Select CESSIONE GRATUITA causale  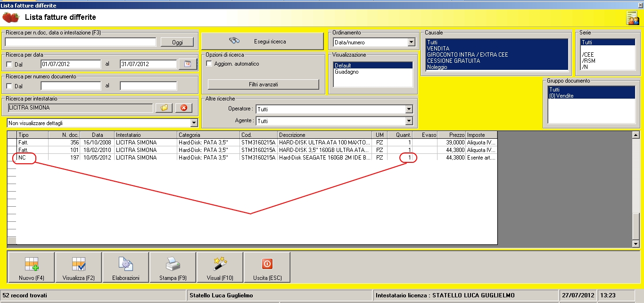click(x=497, y=61)
